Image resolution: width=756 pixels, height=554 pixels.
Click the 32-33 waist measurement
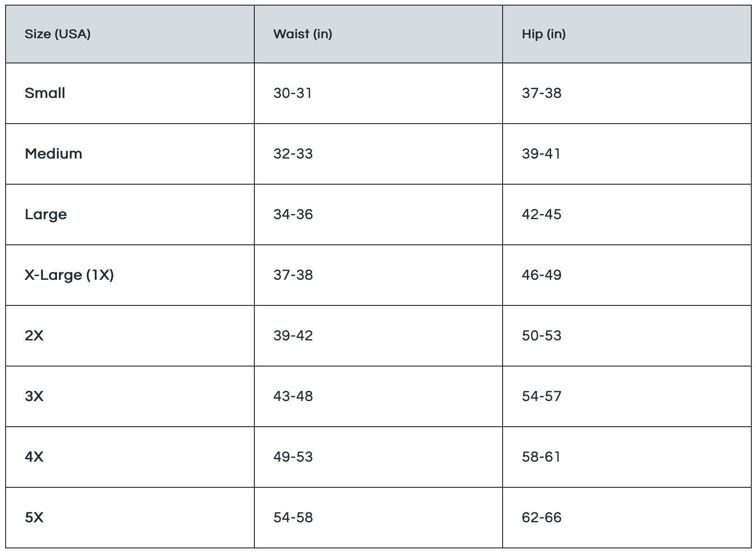click(x=293, y=154)
